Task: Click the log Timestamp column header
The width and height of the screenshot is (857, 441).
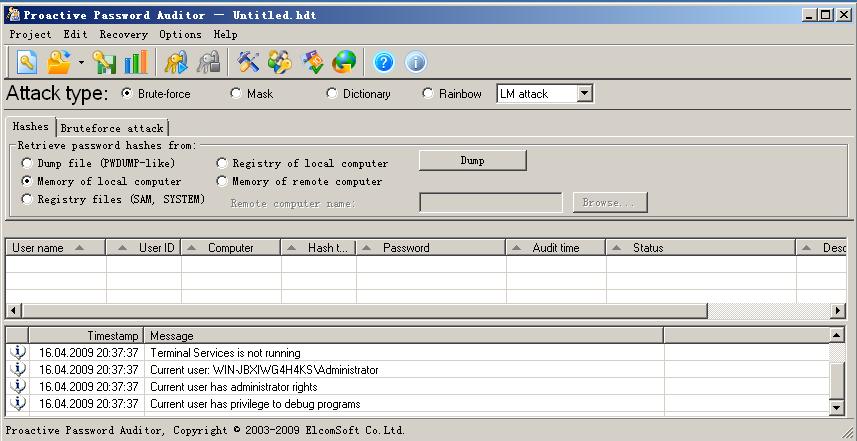Action: (x=86, y=336)
